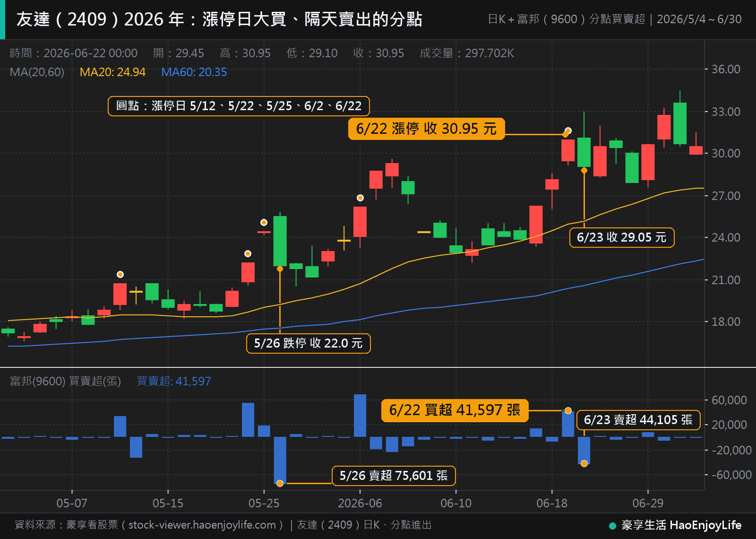Image resolution: width=756 pixels, height=539 pixels.
Task: Click the 6/23 賣超 44,105 張 label
Action: [x=638, y=420]
